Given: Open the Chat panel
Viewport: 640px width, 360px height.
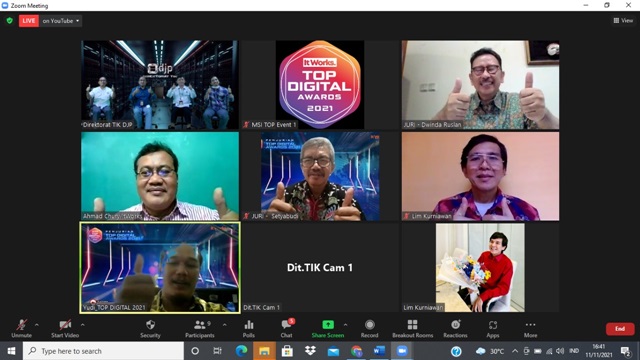Looking at the screenshot, I should [287, 329].
